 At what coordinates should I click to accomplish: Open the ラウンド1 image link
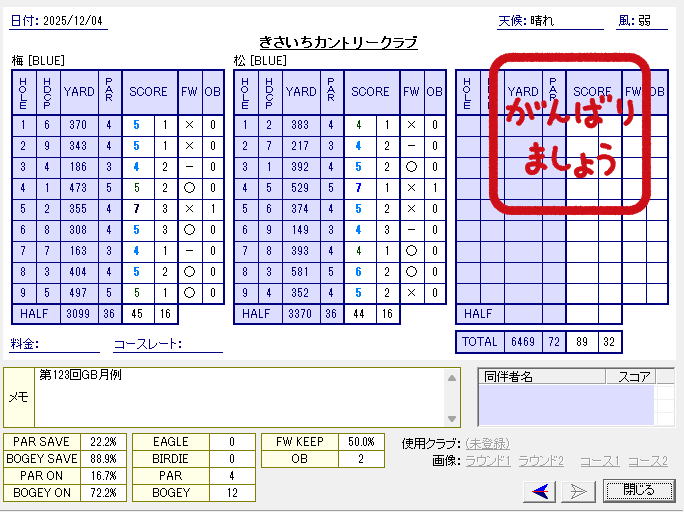489,461
